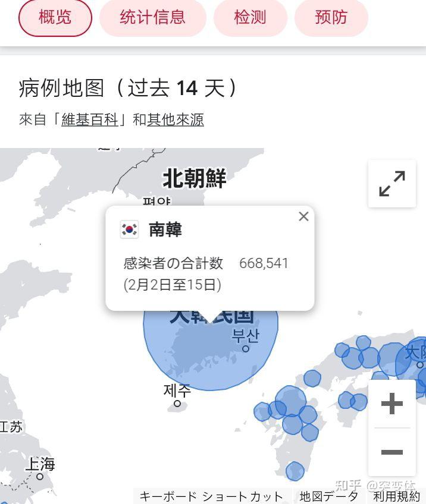
Task: Go to the 预防 tab
Action: pyautogui.click(x=331, y=18)
